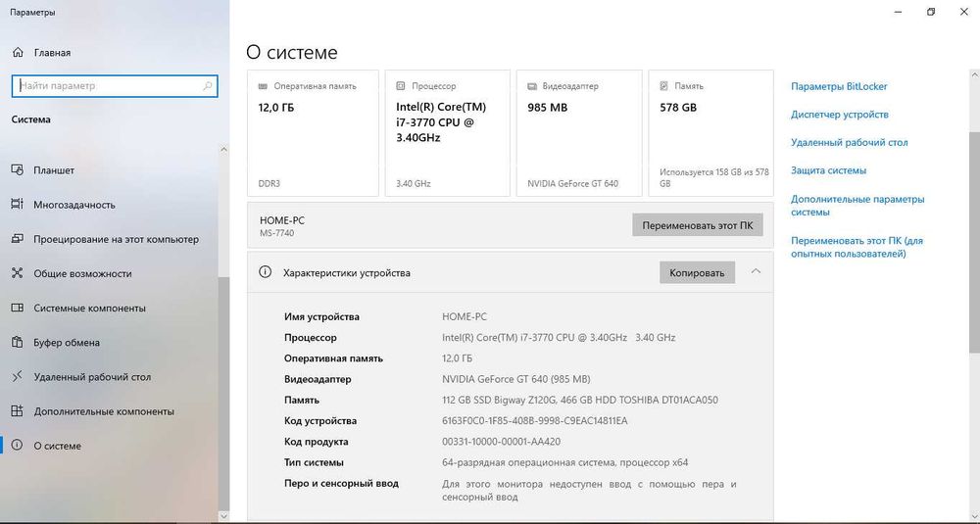
Task: Select Проецирование на этот компьютер in sidebar
Action: coord(110,239)
